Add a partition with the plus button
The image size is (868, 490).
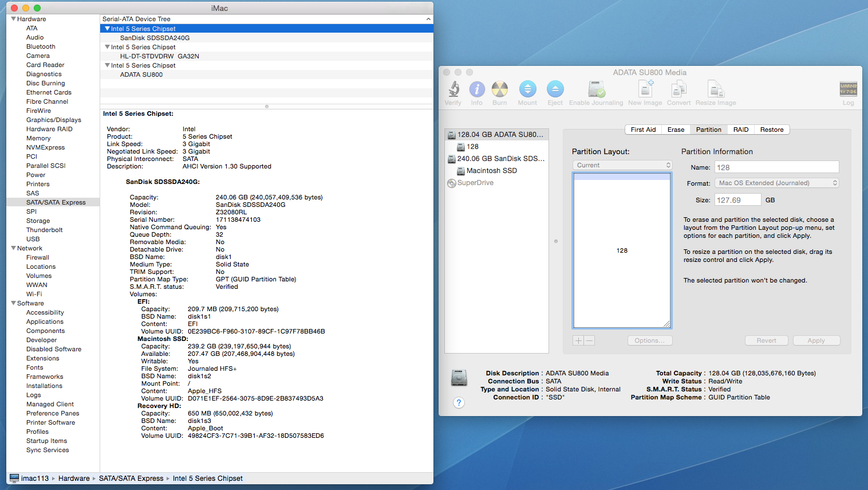578,340
